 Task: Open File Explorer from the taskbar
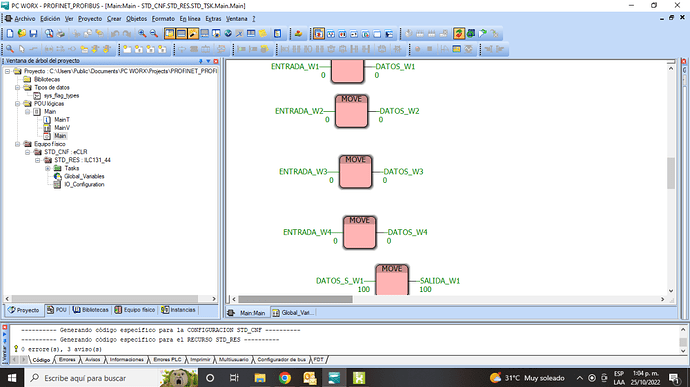click(260, 378)
